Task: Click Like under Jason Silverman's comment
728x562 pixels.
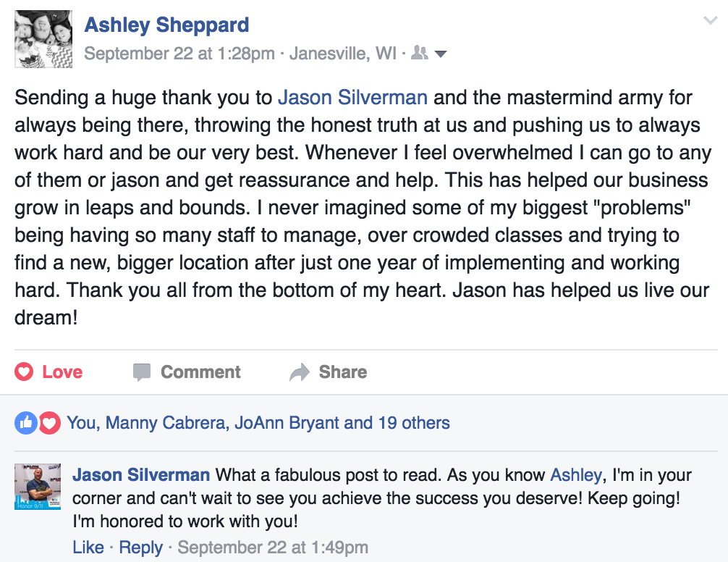Action: [x=88, y=547]
